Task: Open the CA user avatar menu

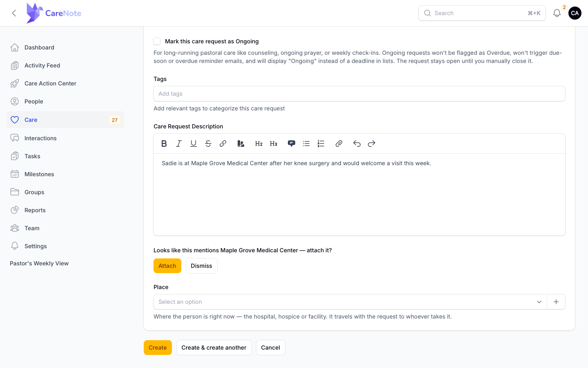Action: click(x=575, y=13)
